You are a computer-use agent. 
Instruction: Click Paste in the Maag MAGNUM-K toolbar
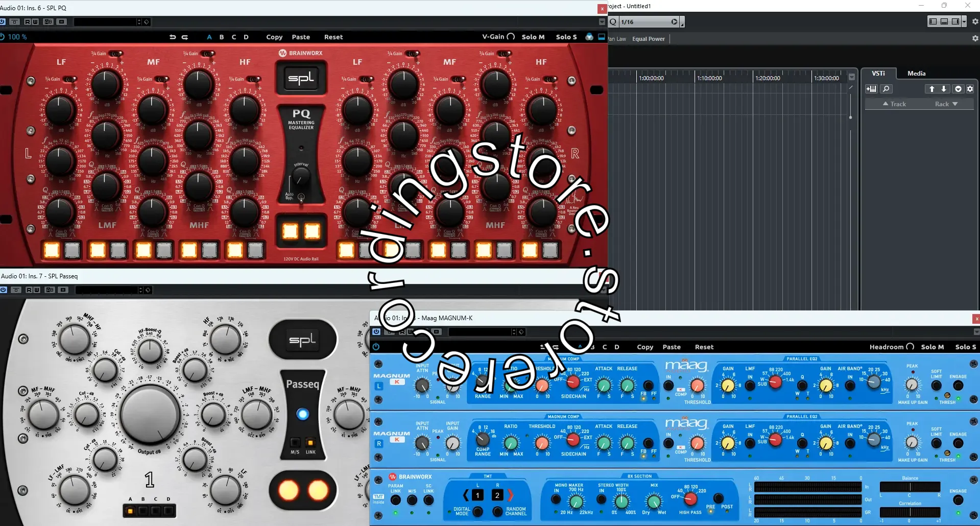672,347
